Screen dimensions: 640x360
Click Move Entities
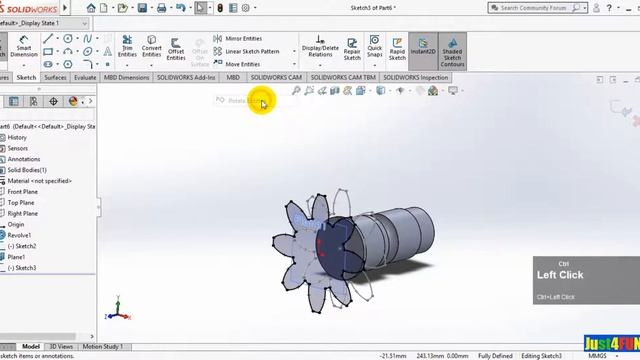click(x=237, y=64)
